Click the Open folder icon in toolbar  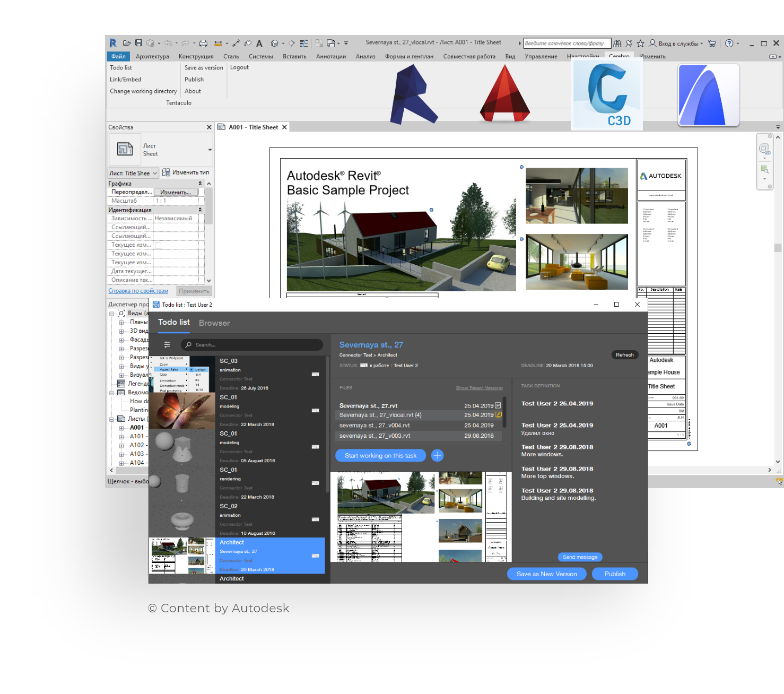[127, 43]
